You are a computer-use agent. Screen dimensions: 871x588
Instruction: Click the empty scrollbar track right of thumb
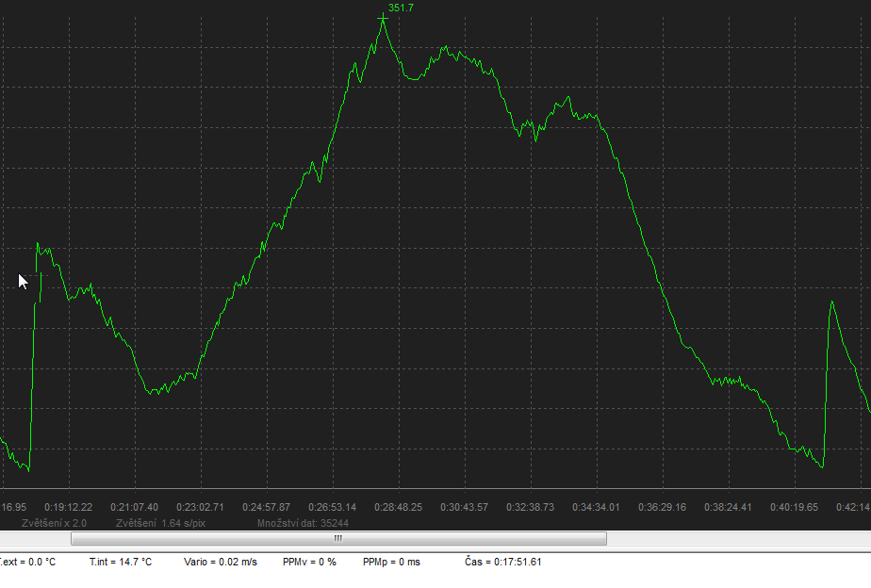pos(735,539)
